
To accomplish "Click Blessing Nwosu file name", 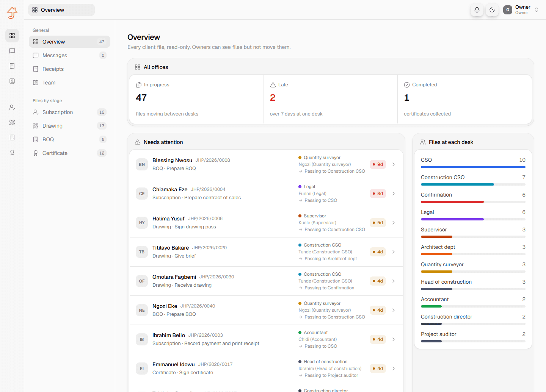I will pyautogui.click(x=172, y=160).
